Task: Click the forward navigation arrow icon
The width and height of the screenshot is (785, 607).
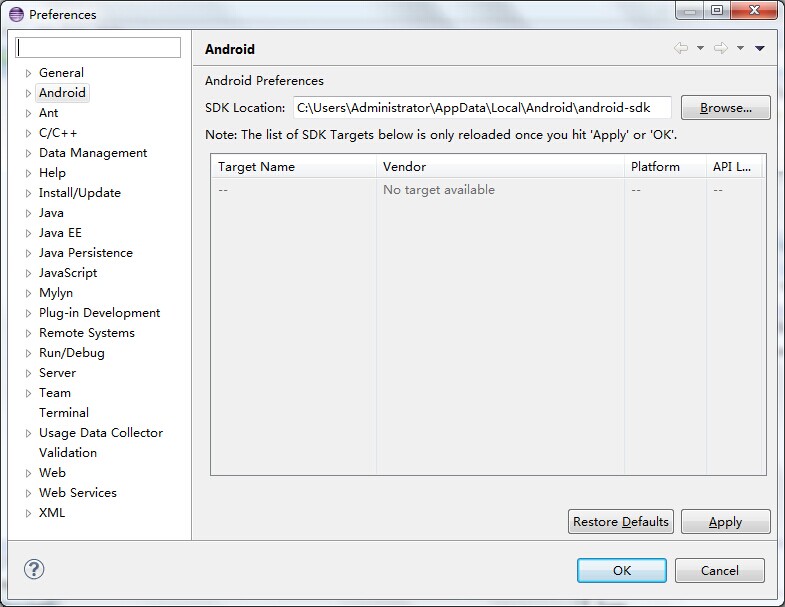Action: click(721, 48)
